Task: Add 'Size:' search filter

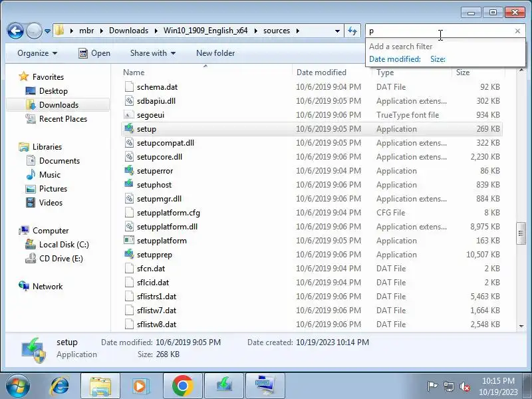Action: 438,59
